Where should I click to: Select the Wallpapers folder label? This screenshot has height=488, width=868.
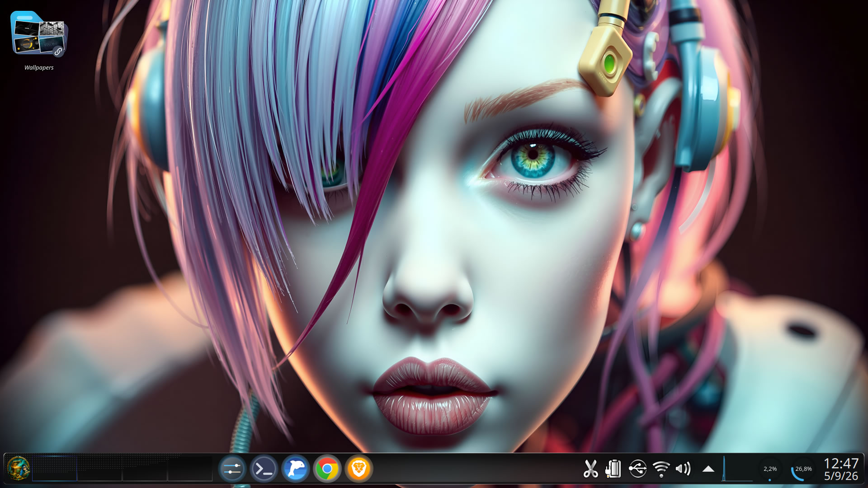(39, 67)
